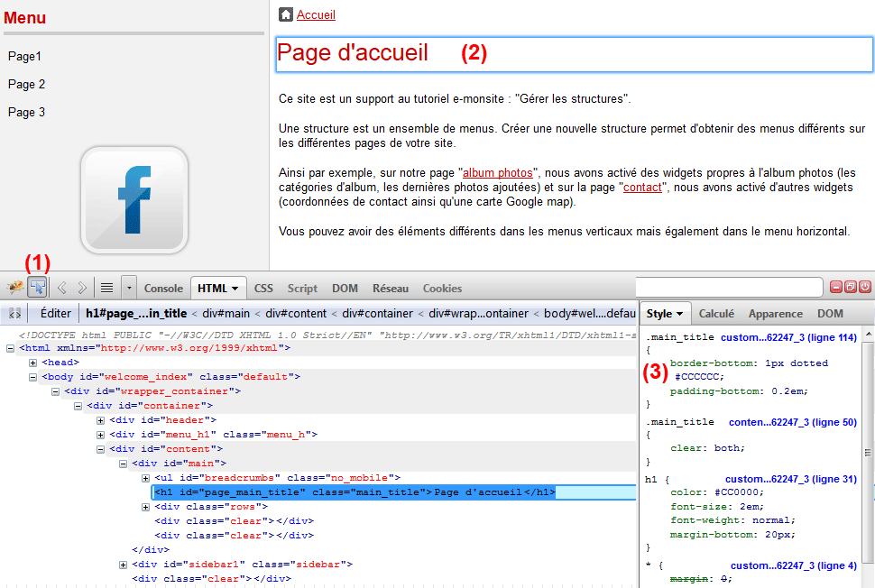Click the Style panel scroll-up arrow
This screenshot has height=588, width=875.
tap(869, 334)
